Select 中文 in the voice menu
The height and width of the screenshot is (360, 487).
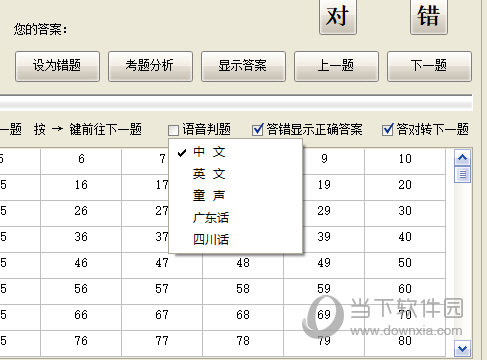pyautogui.click(x=236, y=152)
